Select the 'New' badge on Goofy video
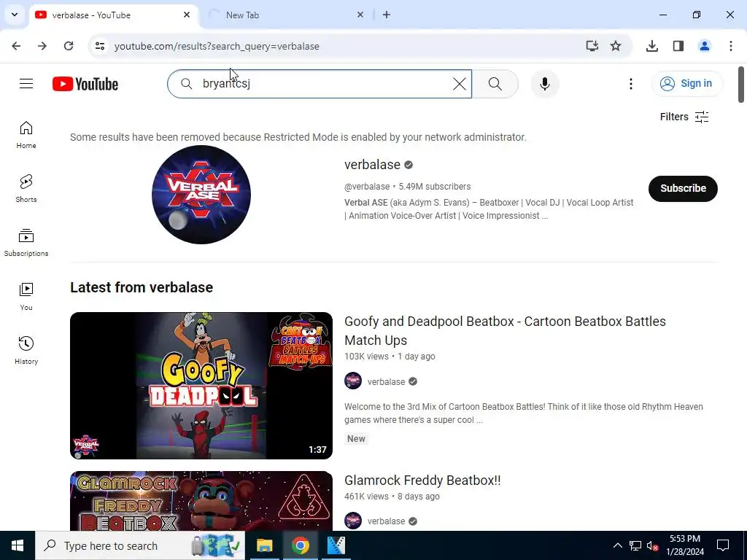 point(356,438)
